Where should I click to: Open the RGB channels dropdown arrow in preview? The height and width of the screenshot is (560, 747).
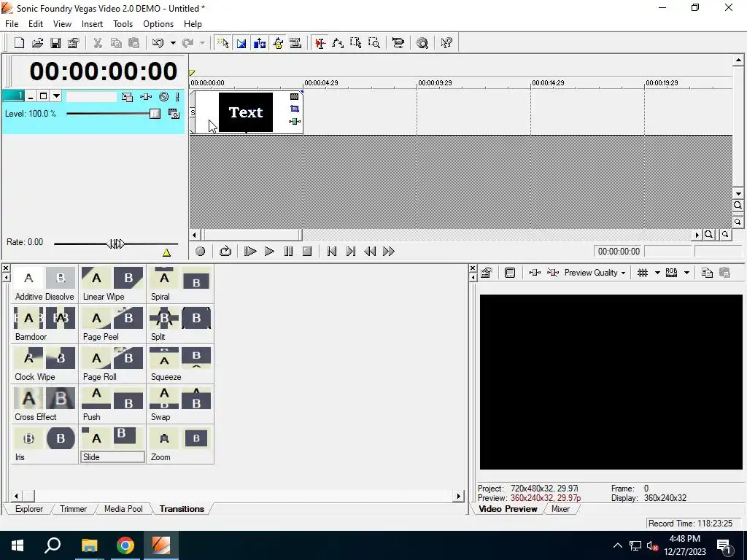click(686, 273)
